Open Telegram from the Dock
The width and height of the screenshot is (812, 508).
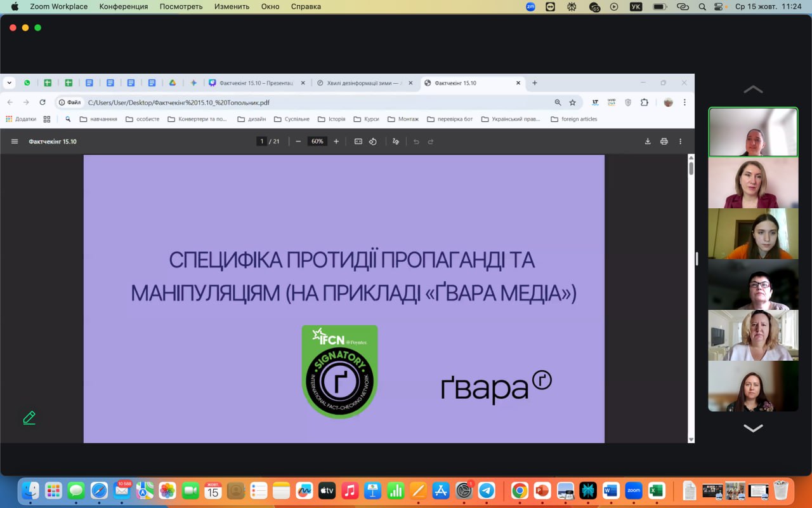tap(487, 490)
